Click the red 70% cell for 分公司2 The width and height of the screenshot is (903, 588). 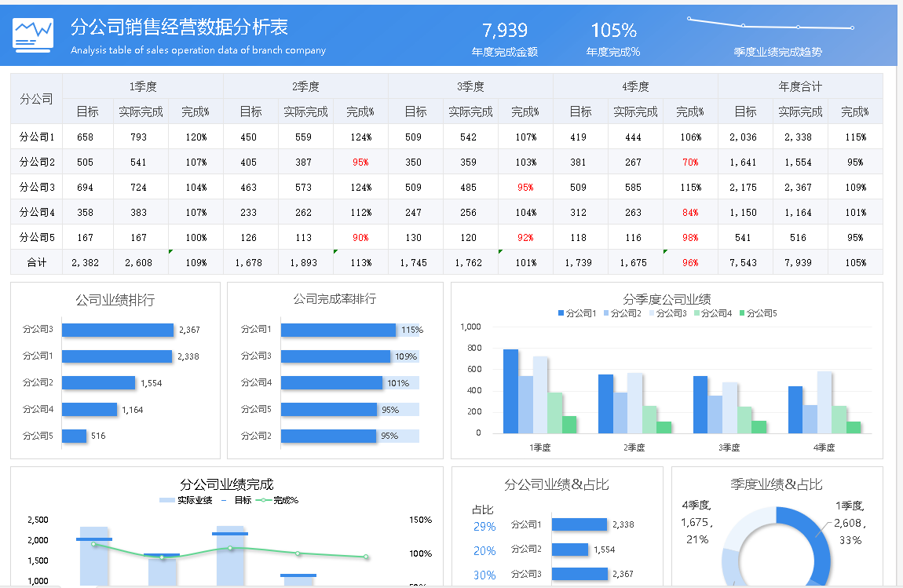pyautogui.click(x=690, y=162)
